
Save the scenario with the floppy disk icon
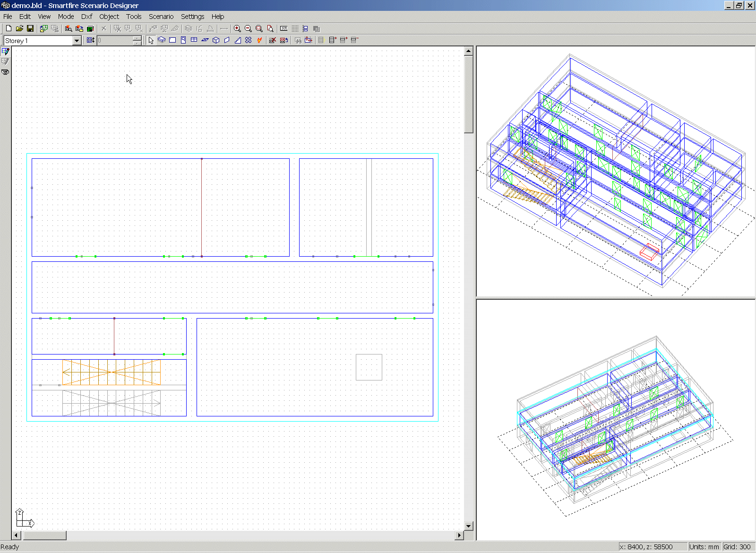point(30,28)
